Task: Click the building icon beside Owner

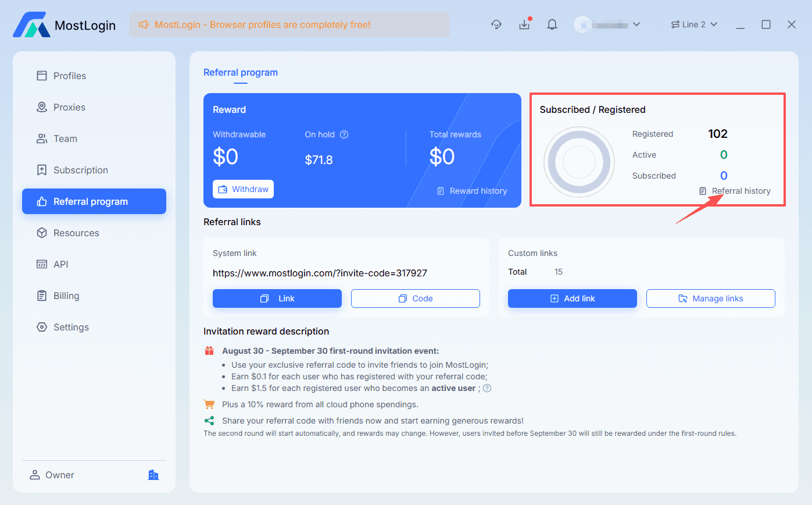Action: (153, 475)
